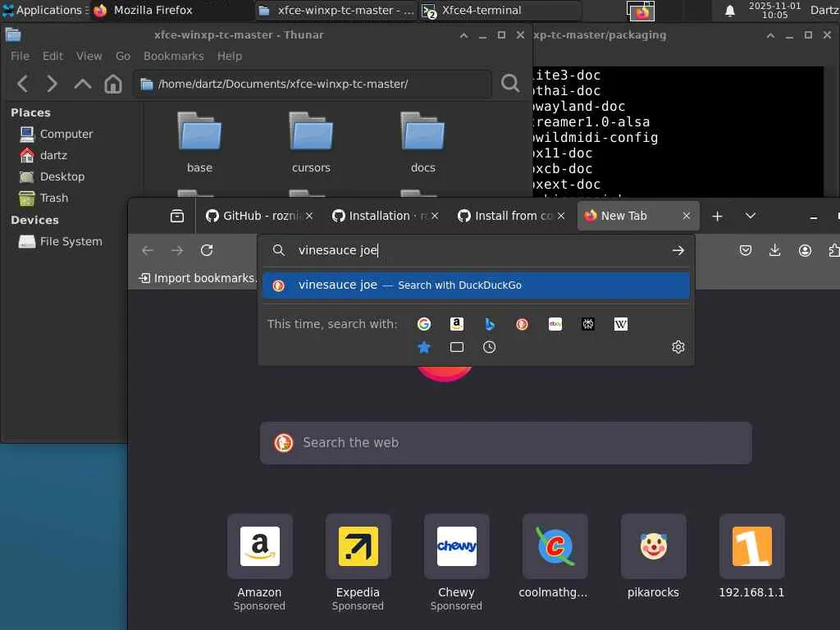Search with Amazon engine icon
840x630 pixels.
[x=456, y=324]
